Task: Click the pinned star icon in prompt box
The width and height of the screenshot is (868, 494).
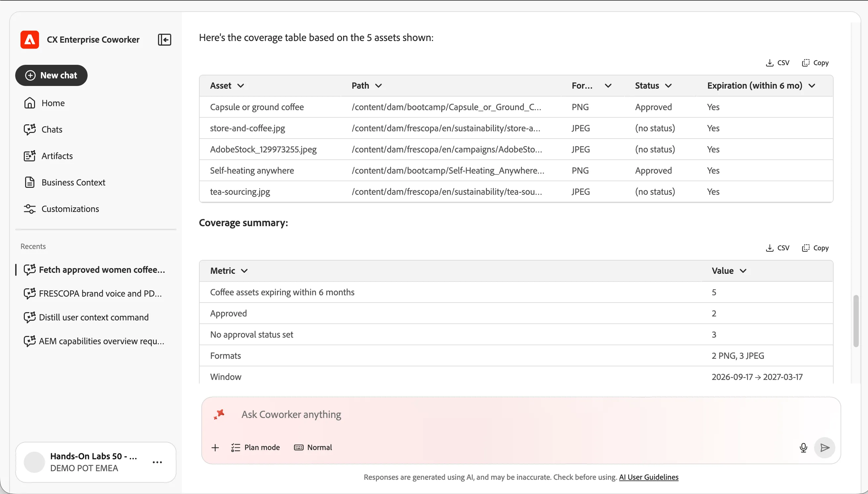Action: [x=219, y=414]
